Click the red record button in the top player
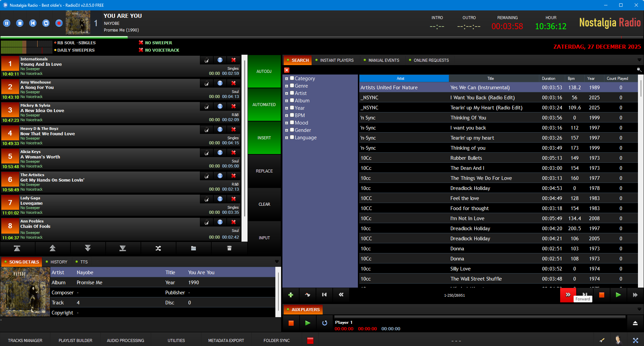The width and height of the screenshot is (644, 346). [59, 23]
